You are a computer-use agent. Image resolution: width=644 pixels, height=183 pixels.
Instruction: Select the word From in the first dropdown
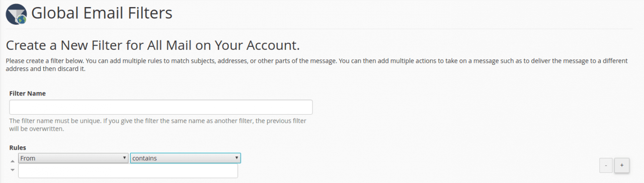pyautogui.click(x=28, y=158)
